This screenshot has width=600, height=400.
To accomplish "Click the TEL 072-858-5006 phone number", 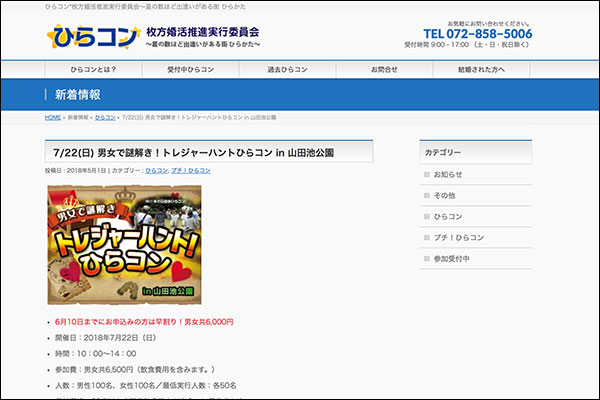I will [x=477, y=33].
